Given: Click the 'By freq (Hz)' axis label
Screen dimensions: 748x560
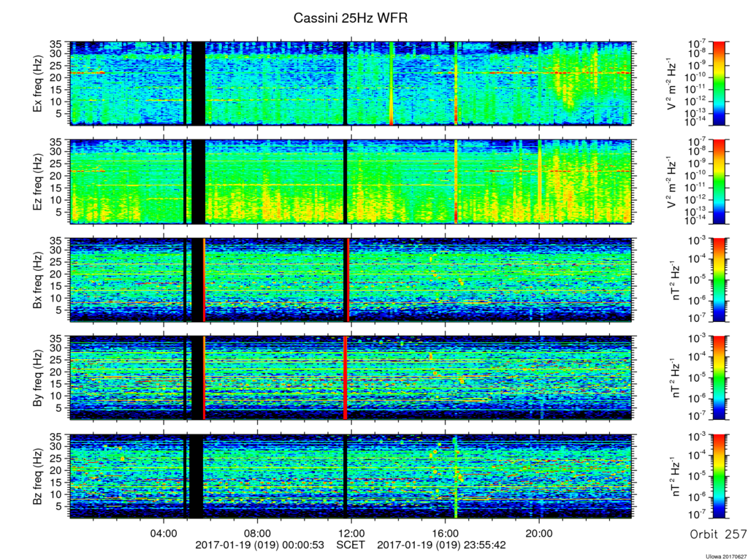Looking at the screenshot, I should coord(38,377).
